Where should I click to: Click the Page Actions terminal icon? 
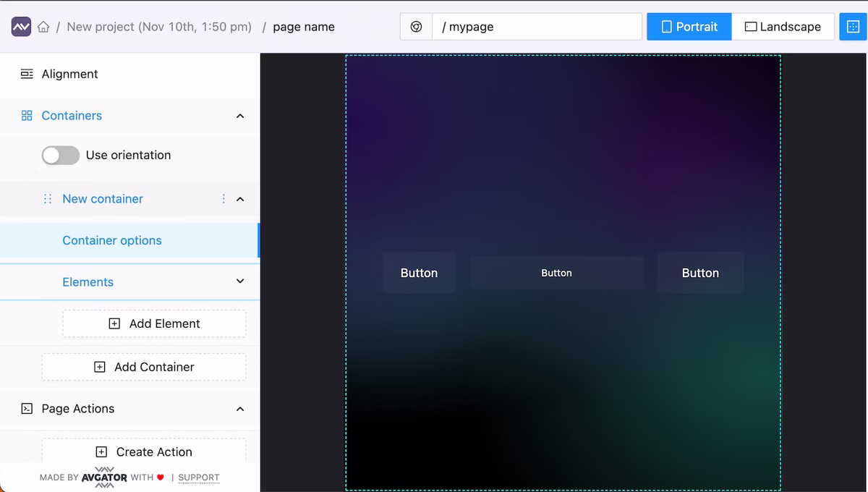[26, 409]
